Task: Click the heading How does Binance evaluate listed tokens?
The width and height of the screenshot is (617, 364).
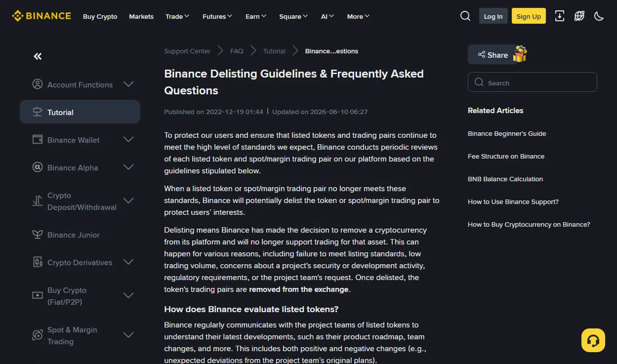Action: [251, 309]
